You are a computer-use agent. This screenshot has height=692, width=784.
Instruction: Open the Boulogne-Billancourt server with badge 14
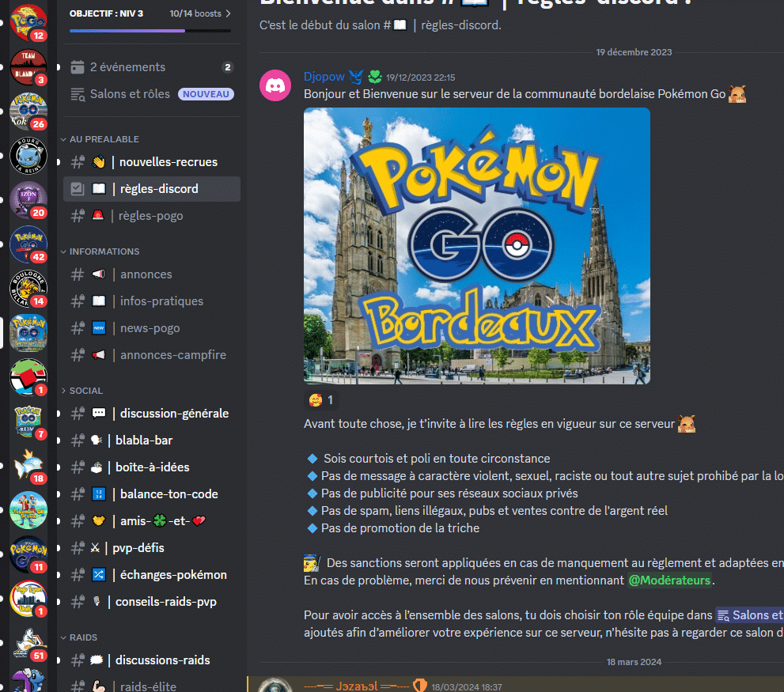pyautogui.click(x=28, y=289)
